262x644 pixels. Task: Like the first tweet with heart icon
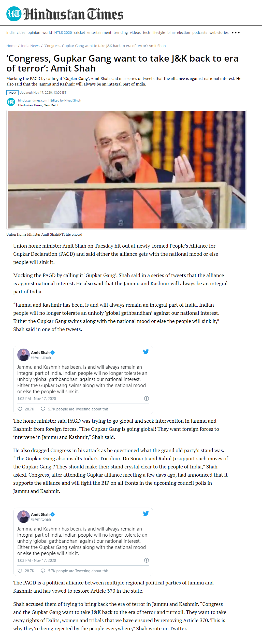(20, 409)
